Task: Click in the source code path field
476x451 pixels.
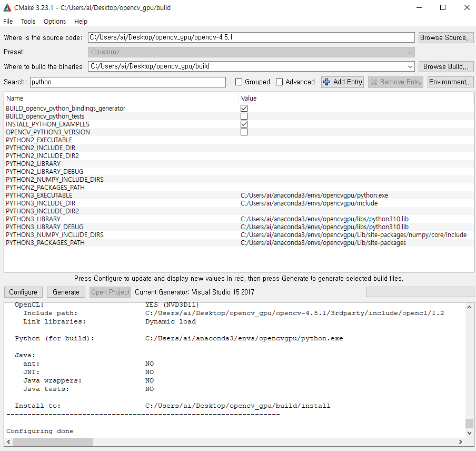Action: tap(251, 37)
